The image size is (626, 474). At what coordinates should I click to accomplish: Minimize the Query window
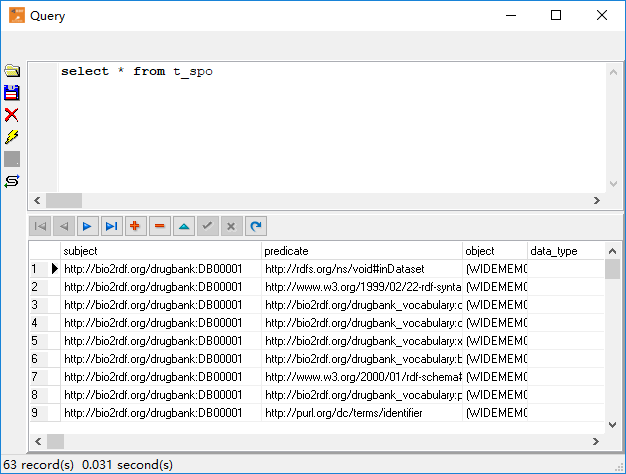click(511, 16)
